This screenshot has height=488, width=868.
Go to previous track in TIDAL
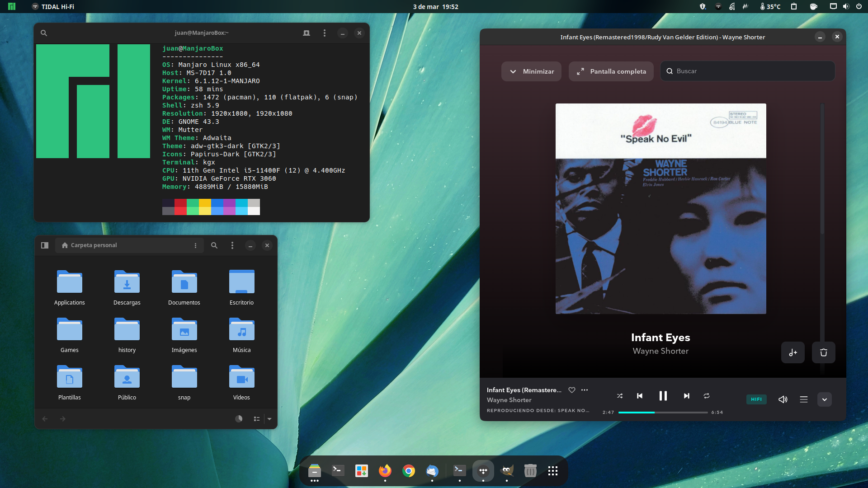point(640,396)
